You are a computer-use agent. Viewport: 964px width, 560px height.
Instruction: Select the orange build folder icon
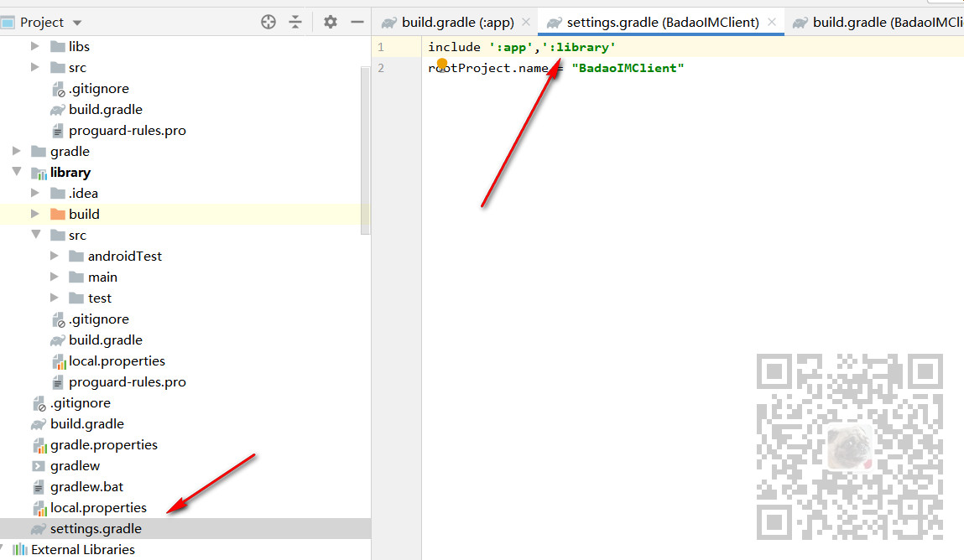[x=58, y=215]
